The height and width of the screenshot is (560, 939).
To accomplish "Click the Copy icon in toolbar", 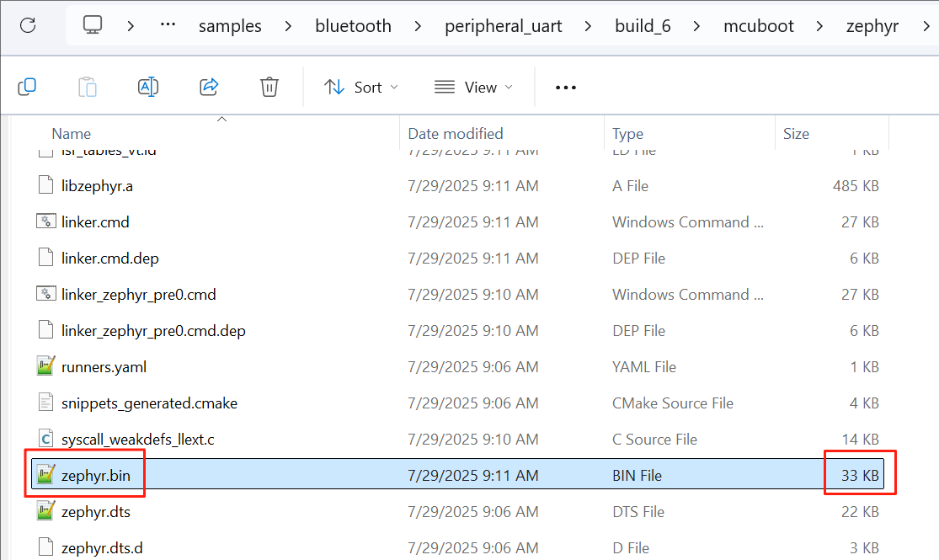I will 28,88.
